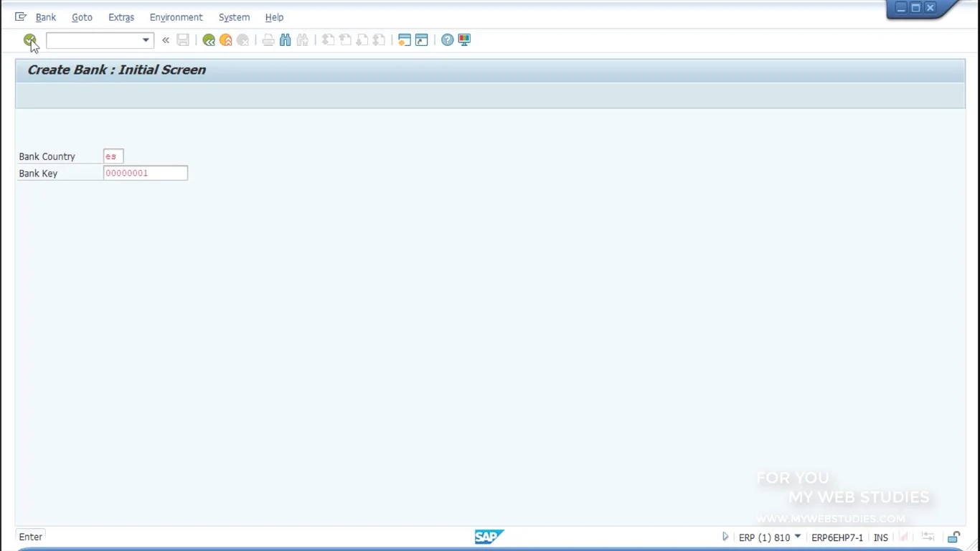The height and width of the screenshot is (551, 980).
Task: Click the green Back icon
Action: click(x=209, y=40)
